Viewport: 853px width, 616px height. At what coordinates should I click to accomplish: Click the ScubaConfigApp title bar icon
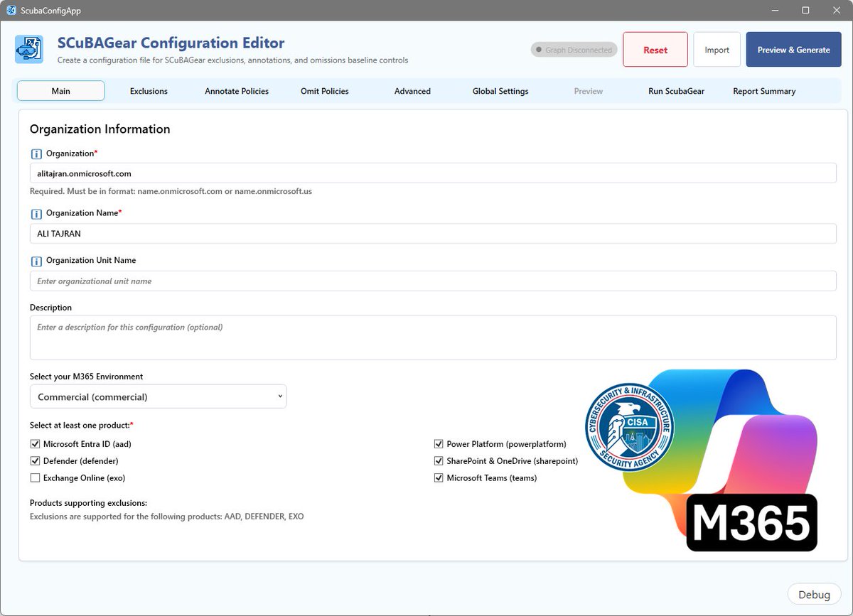pos(11,10)
